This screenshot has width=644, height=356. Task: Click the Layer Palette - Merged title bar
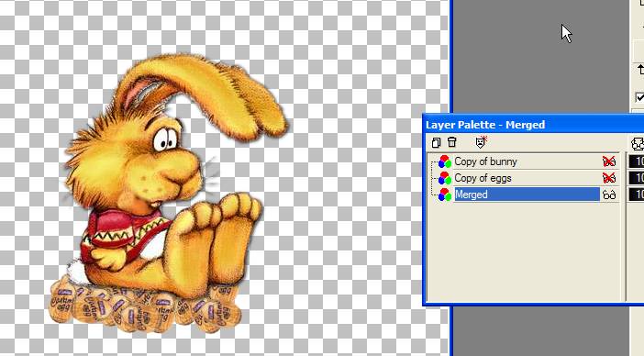click(x=533, y=125)
